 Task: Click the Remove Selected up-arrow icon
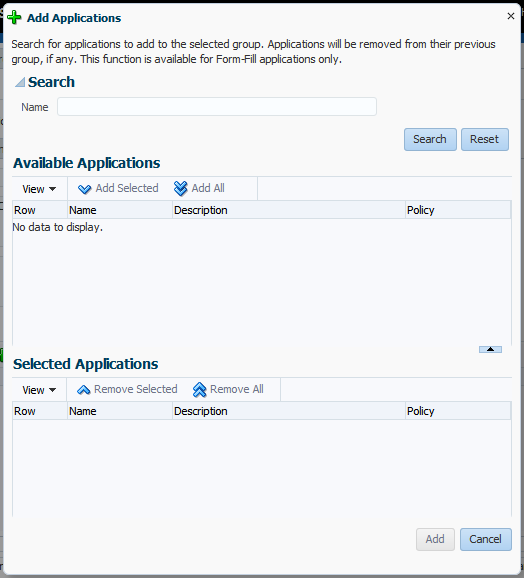pos(84,390)
